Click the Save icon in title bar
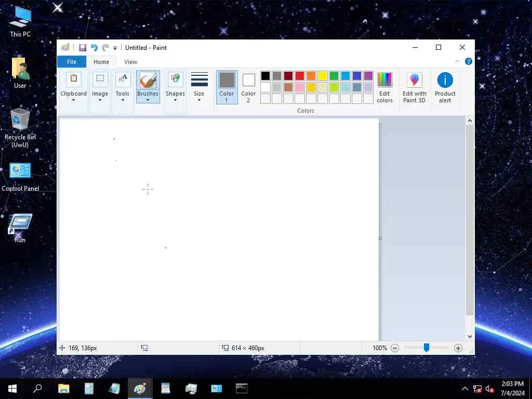This screenshot has width=532, height=399. [83, 48]
